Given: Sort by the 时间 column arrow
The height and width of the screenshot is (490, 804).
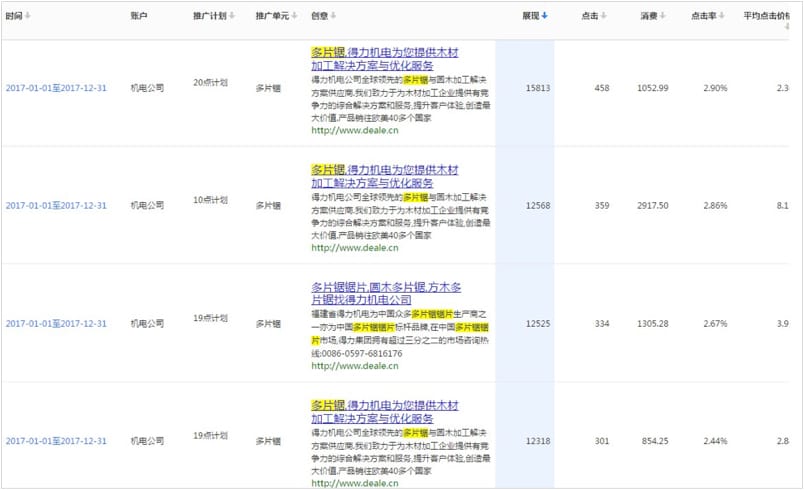Looking at the screenshot, I should (28, 16).
